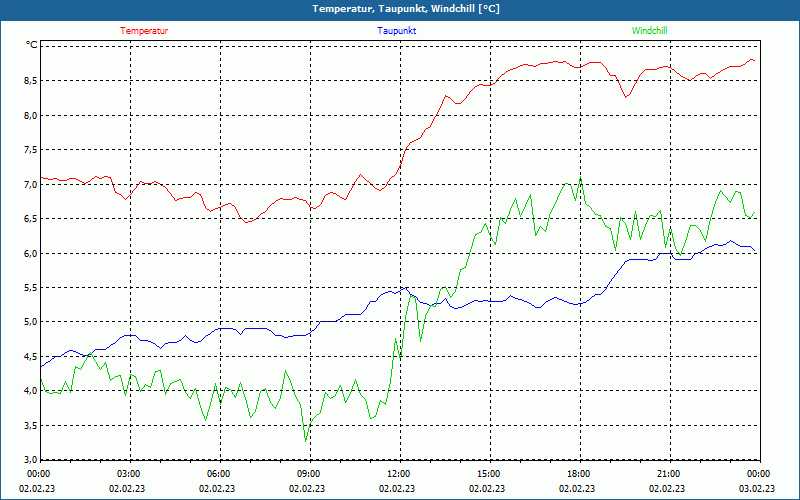The image size is (800, 500).
Task: Click the 5,5 y-axis tick label
Action: click(32, 287)
